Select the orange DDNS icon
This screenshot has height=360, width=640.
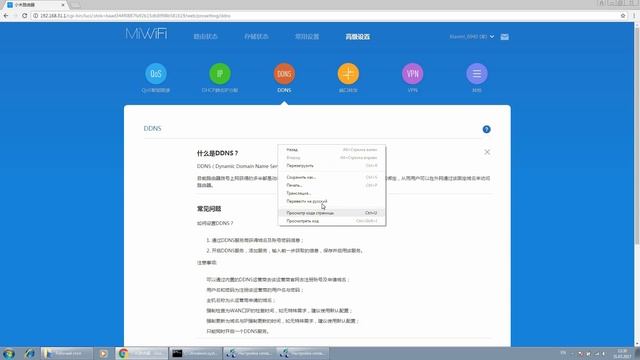tap(284, 74)
